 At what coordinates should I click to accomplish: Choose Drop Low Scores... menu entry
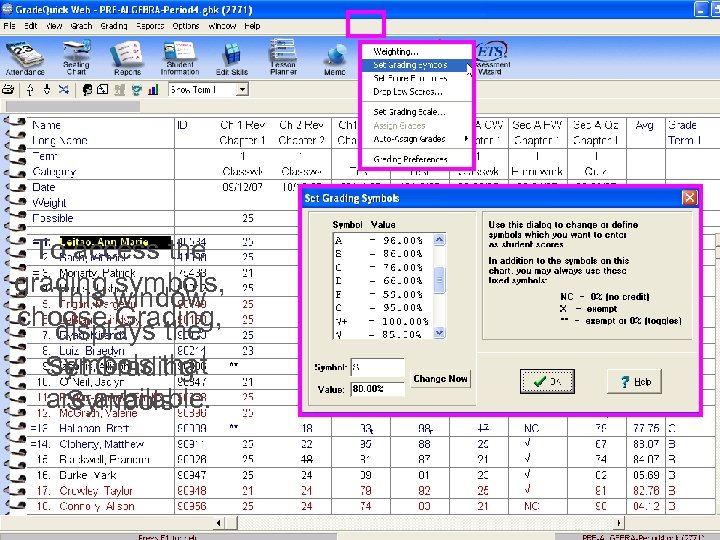(417, 92)
